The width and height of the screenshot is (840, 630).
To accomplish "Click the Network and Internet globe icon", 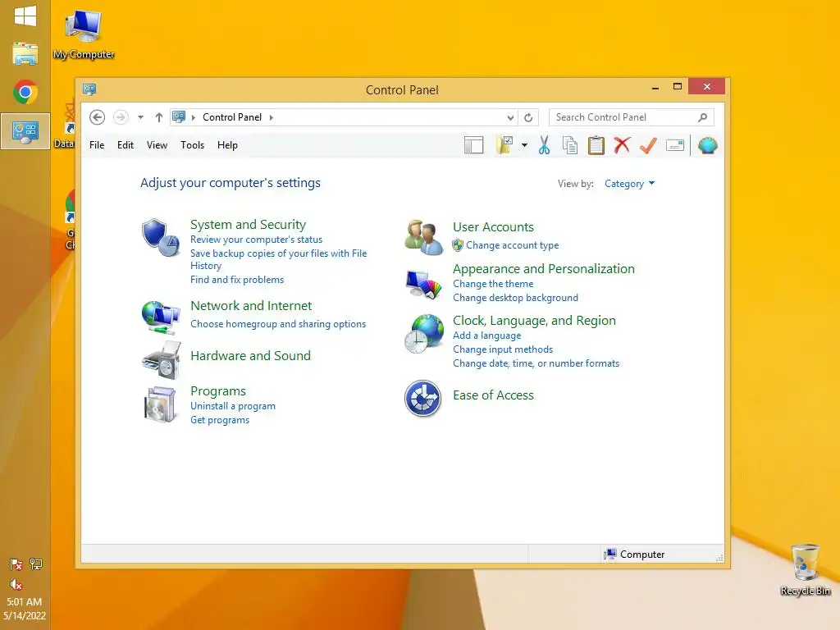I will point(160,316).
